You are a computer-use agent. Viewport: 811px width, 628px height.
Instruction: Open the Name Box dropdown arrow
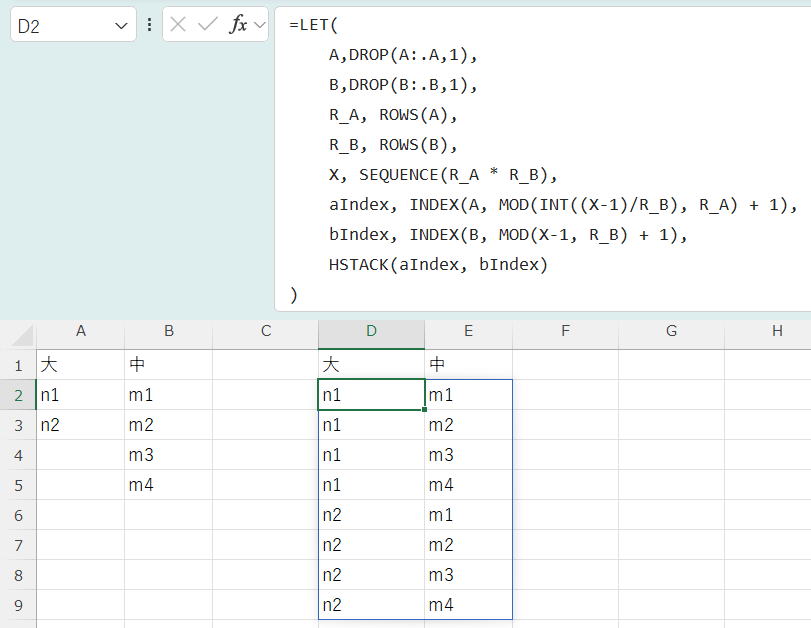(x=121, y=26)
